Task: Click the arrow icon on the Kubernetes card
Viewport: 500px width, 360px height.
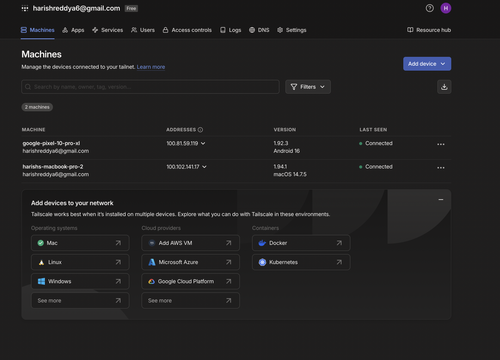Action: click(x=339, y=262)
